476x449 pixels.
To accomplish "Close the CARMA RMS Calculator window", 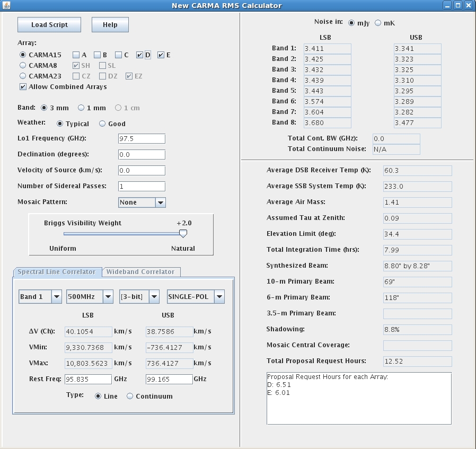I will coord(468,5).
